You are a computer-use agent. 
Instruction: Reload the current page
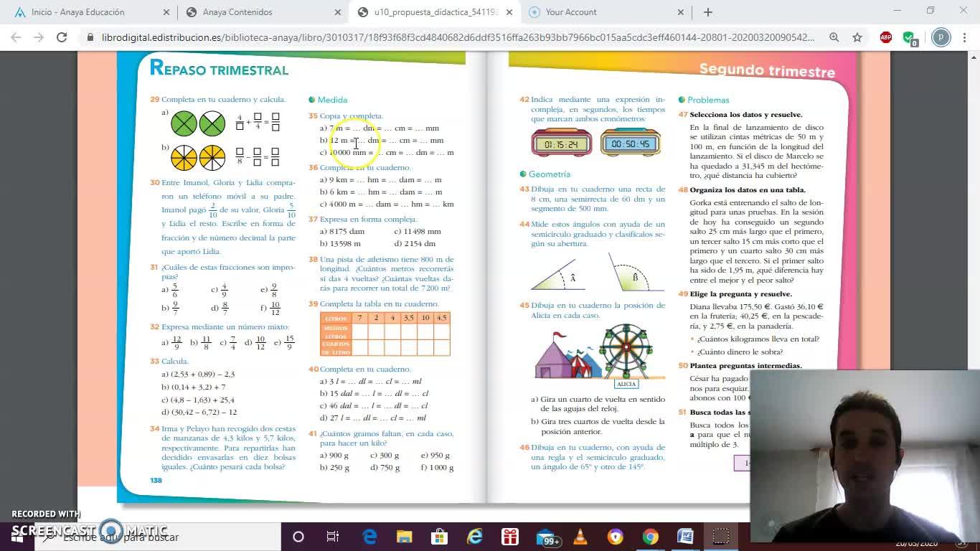[62, 37]
